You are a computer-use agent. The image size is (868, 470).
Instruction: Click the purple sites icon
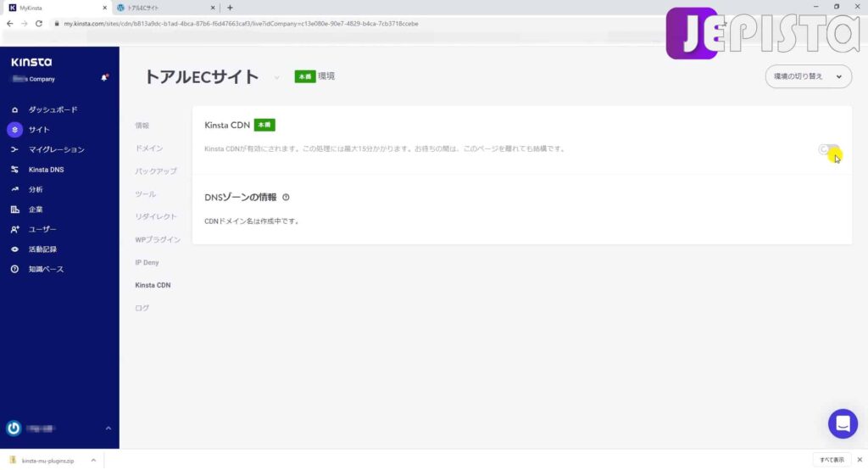pos(15,130)
